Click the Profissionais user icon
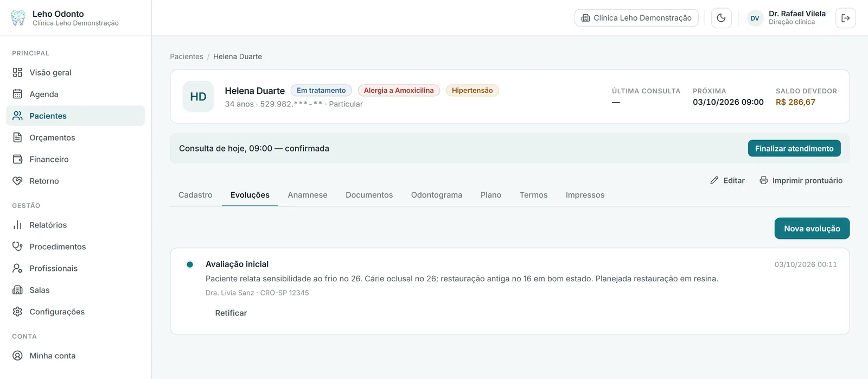This screenshot has height=379, width=868. [17, 268]
